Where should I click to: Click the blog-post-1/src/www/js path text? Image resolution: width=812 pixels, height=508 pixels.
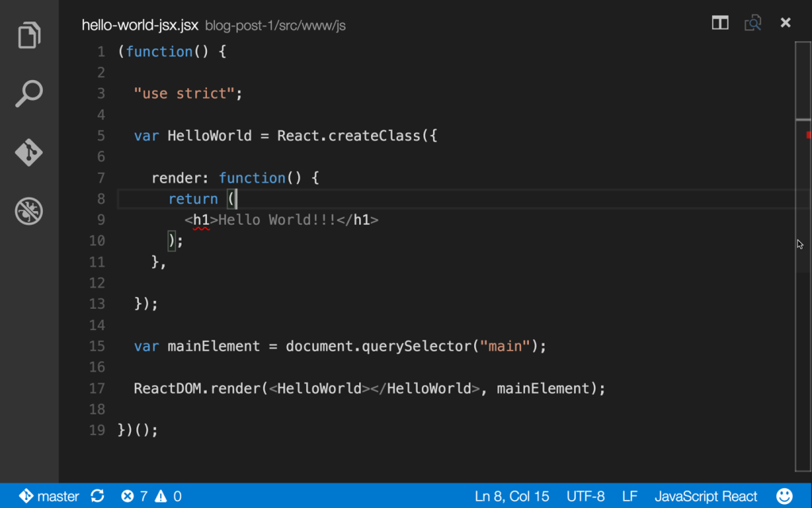pos(275,25)
